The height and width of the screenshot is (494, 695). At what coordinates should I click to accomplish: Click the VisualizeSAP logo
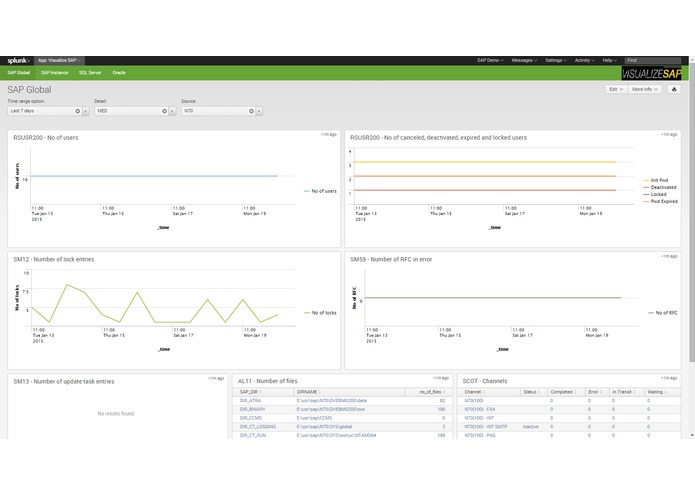point(651,73)
